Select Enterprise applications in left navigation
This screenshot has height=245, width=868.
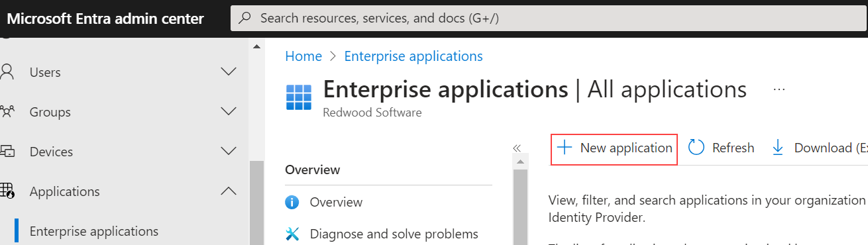point(94,231)
